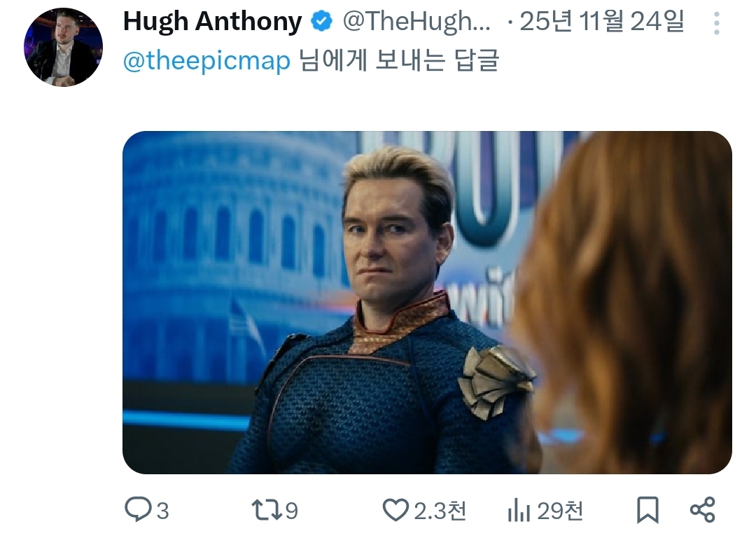The width and height of the screenshot is (756, 538).
Task: Bookmark this tweet
Action: point(647,511)
